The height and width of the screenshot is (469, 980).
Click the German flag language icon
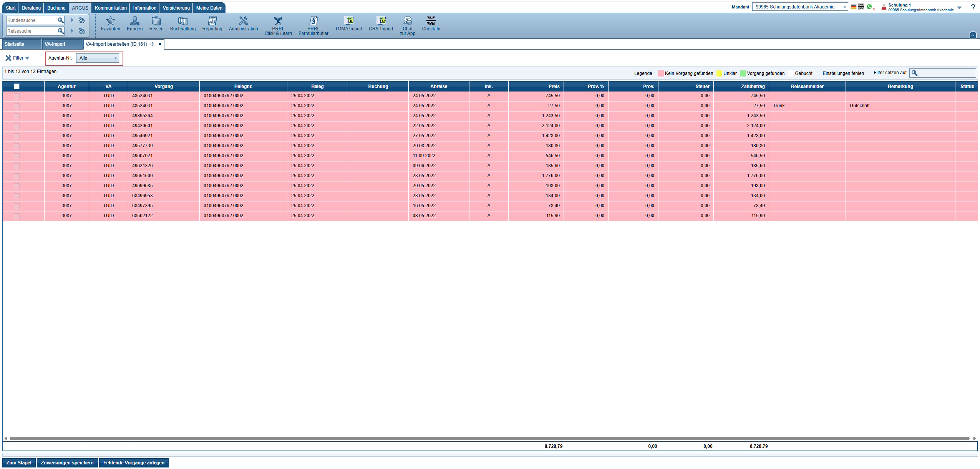click(x=854, y=7)
